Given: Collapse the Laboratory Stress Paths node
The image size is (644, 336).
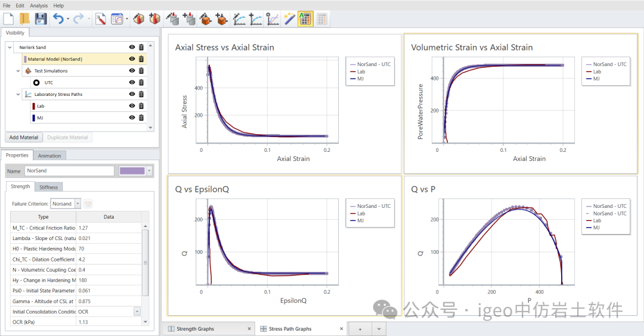Looking at the screenshot, I should (x=18, y=94).
